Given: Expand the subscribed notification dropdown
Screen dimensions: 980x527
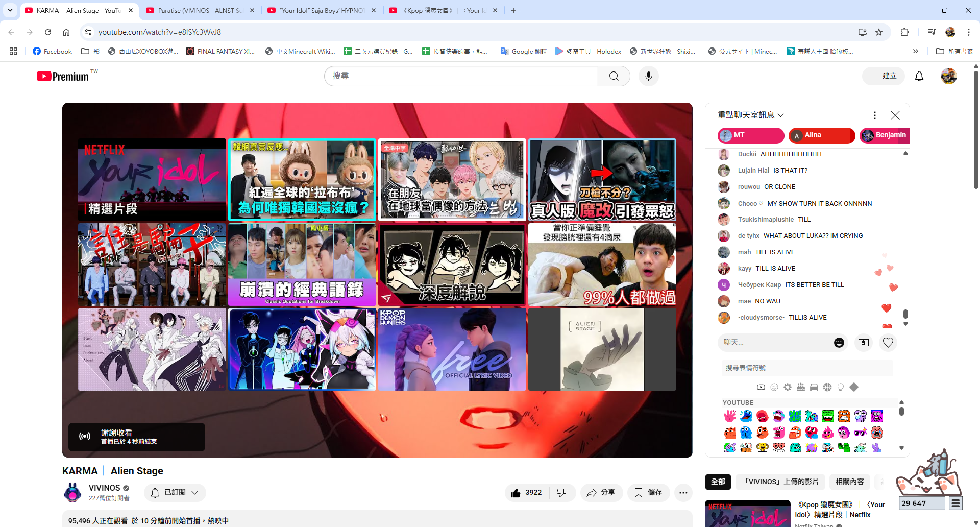Looking at the screenshot, I should tap(175, 493).
